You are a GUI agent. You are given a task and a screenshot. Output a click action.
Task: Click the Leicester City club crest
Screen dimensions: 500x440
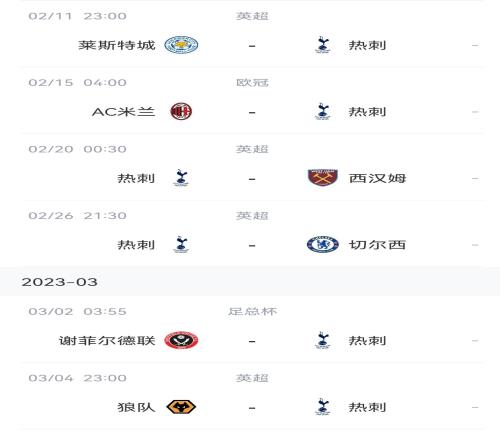(x=181, y=45)
